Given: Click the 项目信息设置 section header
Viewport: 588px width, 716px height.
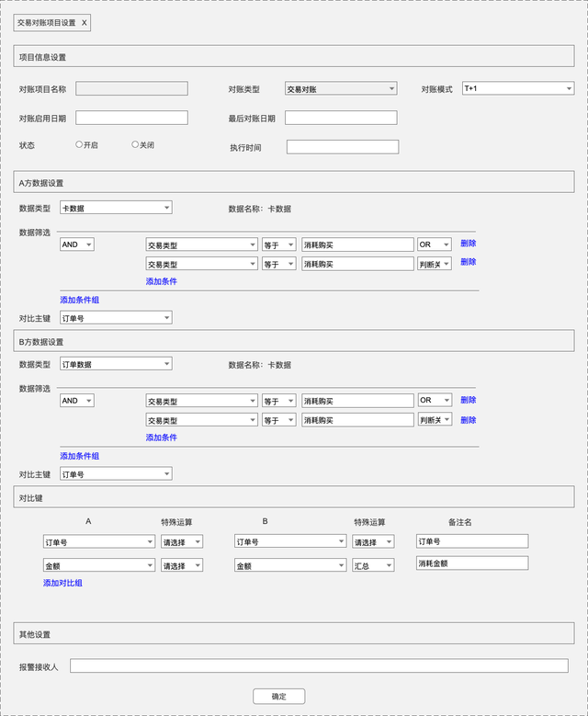Looking at the screenshot, I should click(294, 56).
